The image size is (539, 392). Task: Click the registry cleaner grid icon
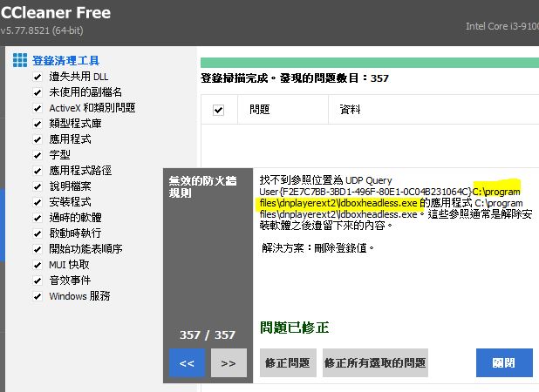coord(19,60)
